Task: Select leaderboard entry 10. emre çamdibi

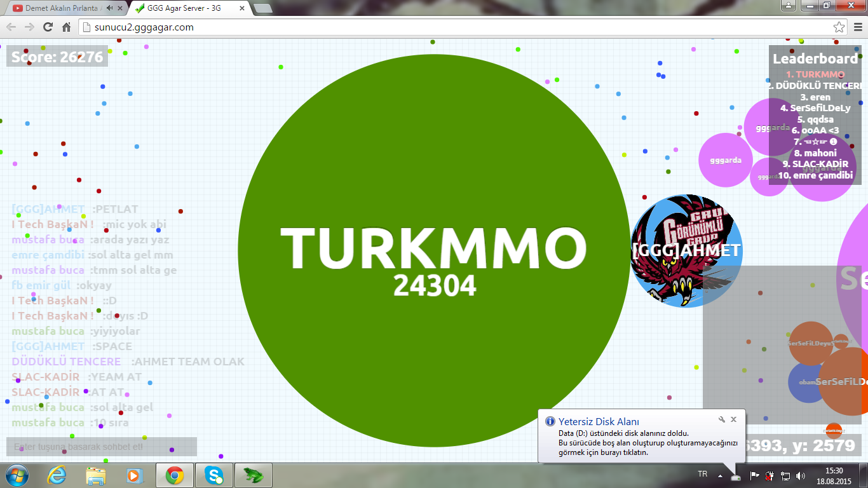Action: (815, 175)
